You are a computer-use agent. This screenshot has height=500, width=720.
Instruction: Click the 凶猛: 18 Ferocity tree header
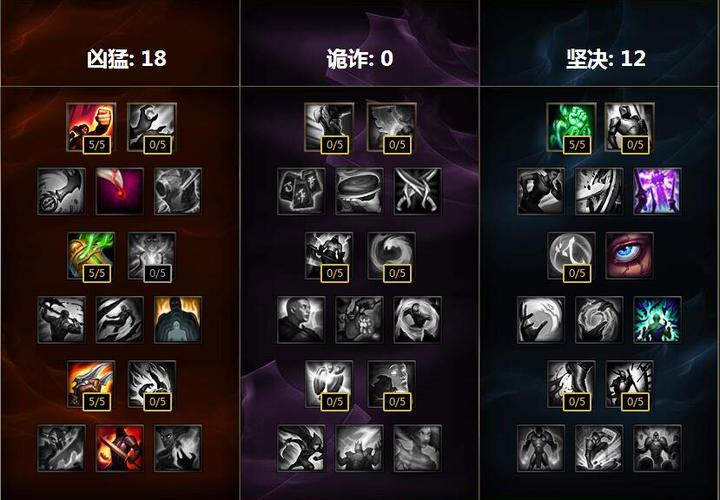click(127, 59)
